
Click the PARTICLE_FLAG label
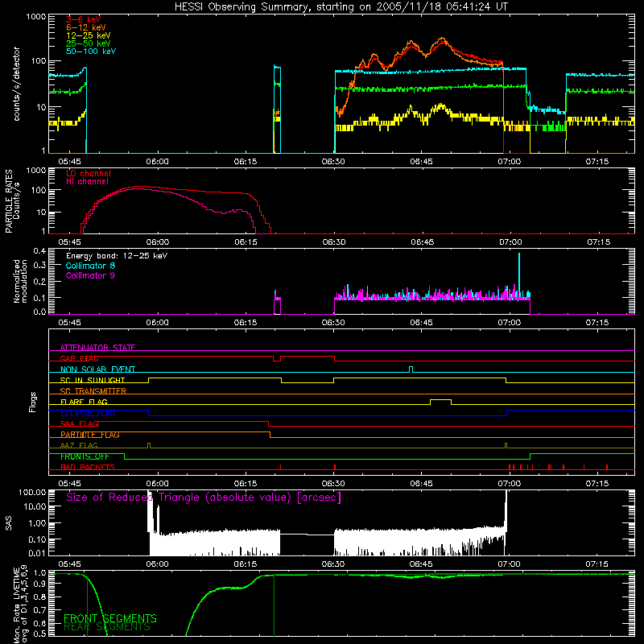click(x=90, y=435)
